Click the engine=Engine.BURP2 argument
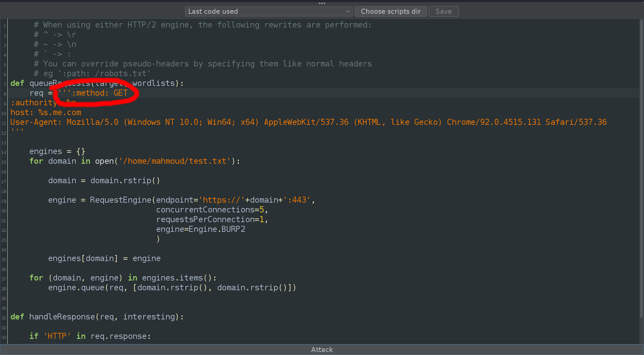This screenshot has height=355, width=644. [201, 229]
